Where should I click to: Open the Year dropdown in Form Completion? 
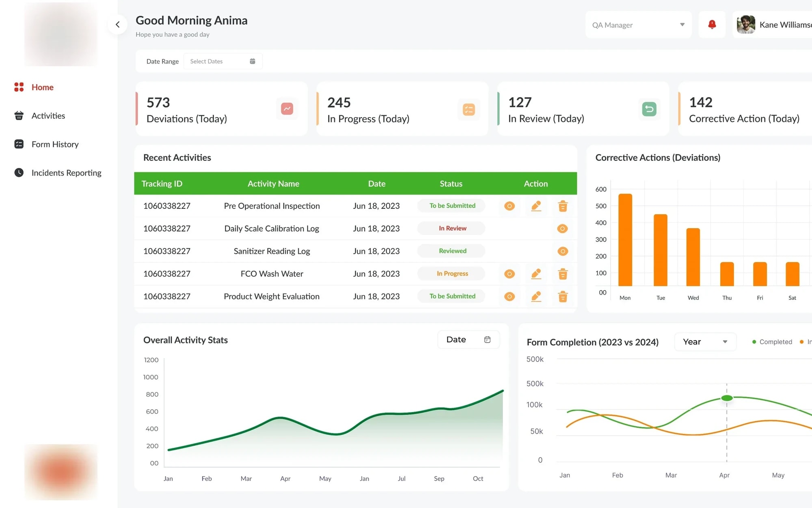(705, 342)
